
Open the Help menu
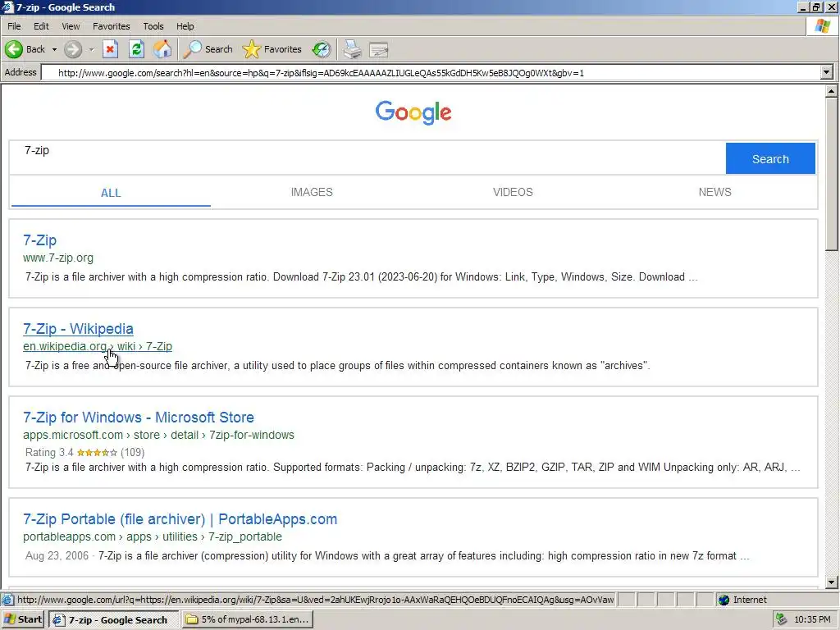click(185, 26)
